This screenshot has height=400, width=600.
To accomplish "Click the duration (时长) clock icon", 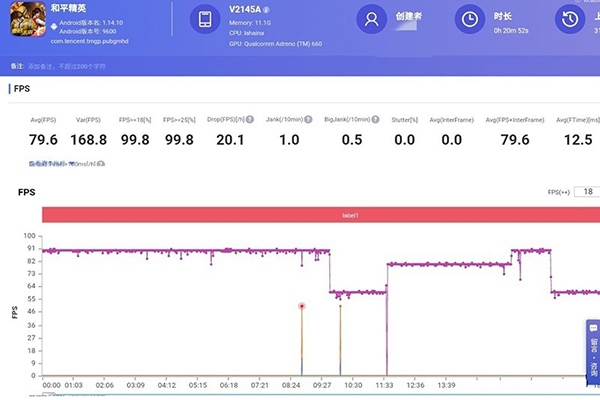I will [x=469, y=19].
